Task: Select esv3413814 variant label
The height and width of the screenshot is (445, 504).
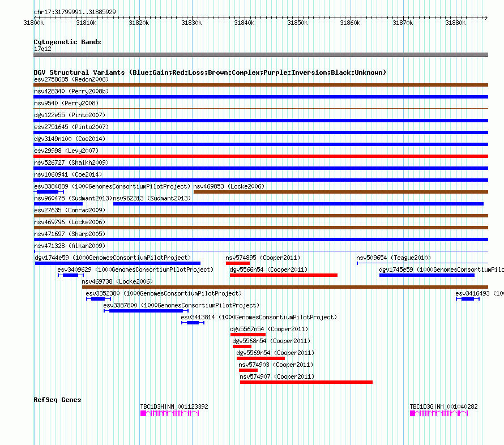Action: coord(259,317)
